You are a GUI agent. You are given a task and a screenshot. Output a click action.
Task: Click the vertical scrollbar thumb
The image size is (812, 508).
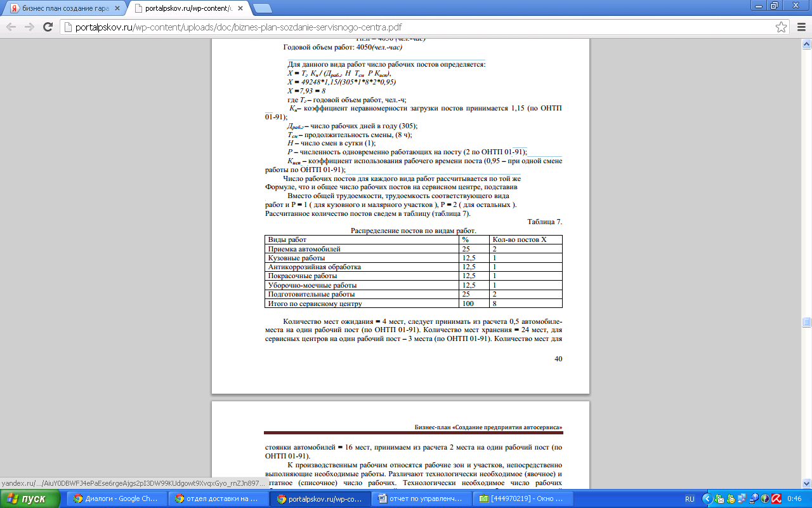click(806, 321)
